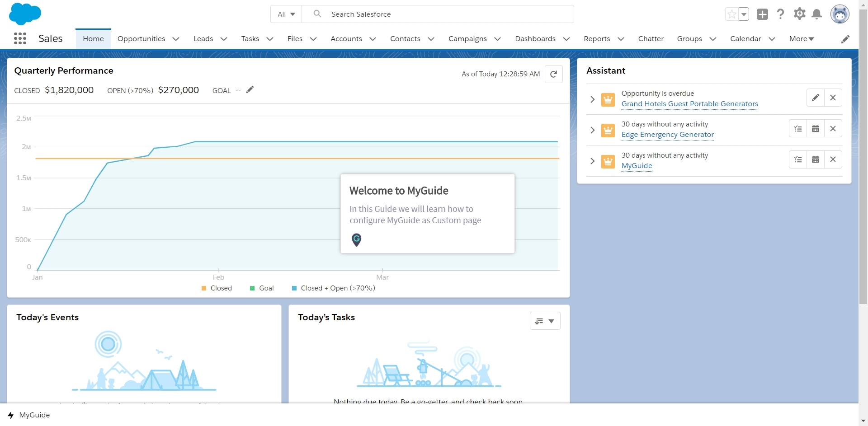The height and width of the screenshot is (426, 868).
Task: Toggle Closed + Open (>70%) legend item
Action: (x=334, y=288)
